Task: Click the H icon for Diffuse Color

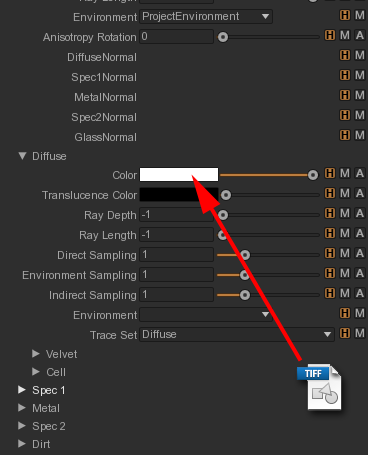Action: pyautogui.click(x=330, y=173)
